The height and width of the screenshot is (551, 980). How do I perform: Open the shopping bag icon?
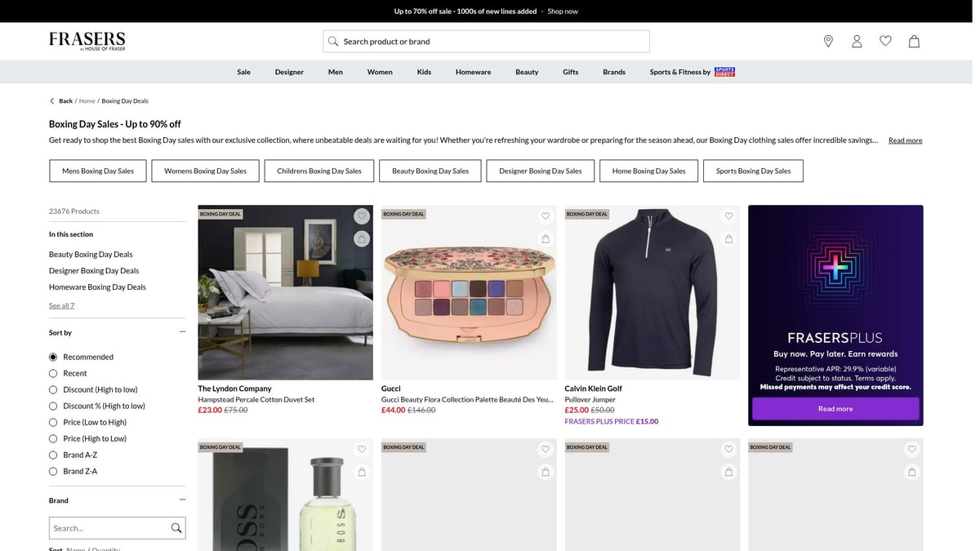click(x=914, y=41)
